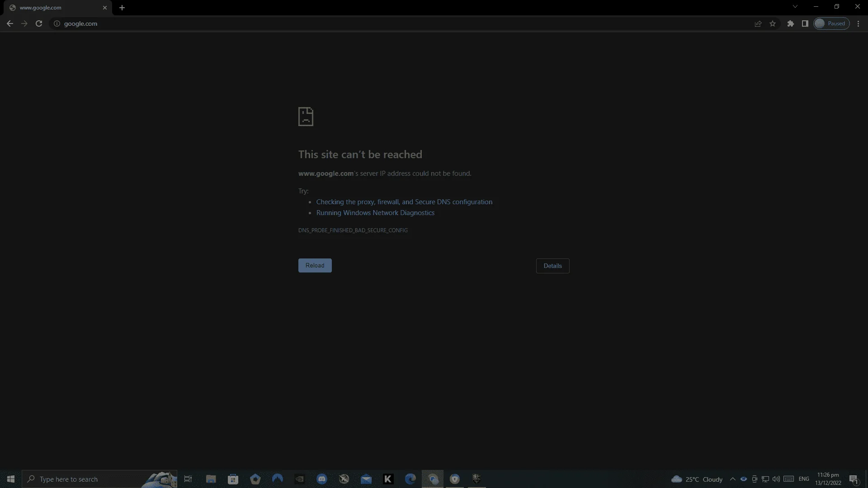Viewport: 868px width, 488px height.
Task: Close the www.google.com tab
Action: click(105, 8)
